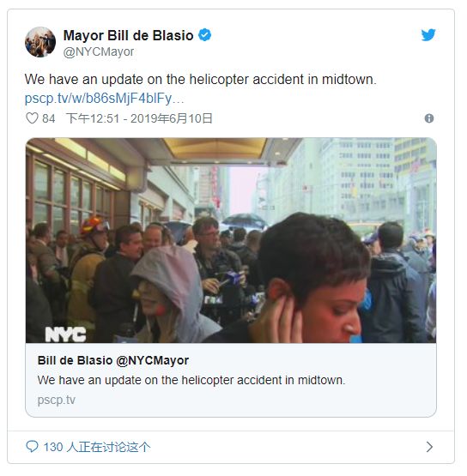The image size is (467, 476).
Task: Click the card description about helicopter accident
Action: (191, 380)
